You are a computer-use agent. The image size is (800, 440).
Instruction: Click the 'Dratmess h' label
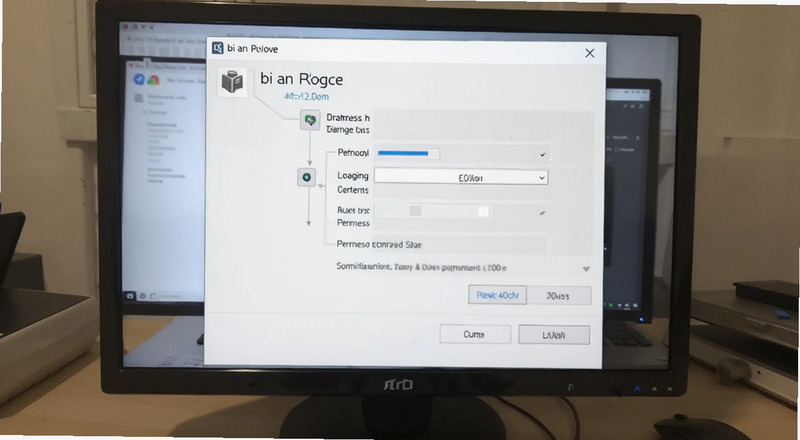click(348, 117)
